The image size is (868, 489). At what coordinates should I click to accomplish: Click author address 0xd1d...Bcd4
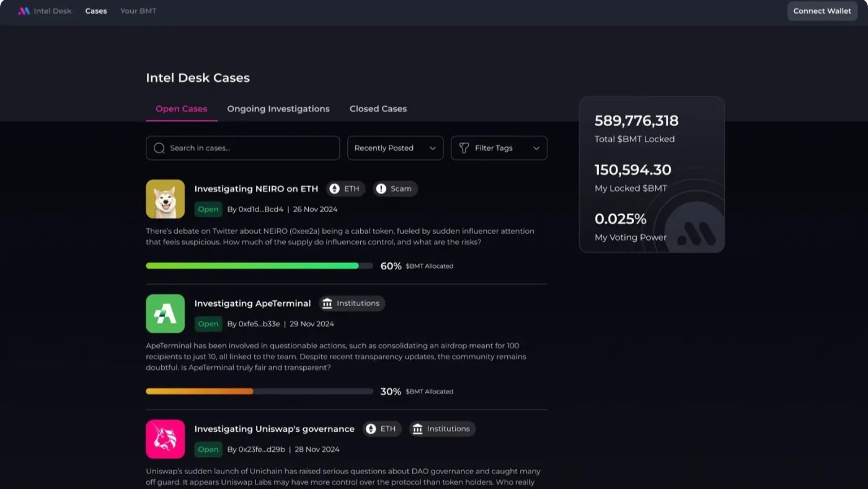point(261,209)
